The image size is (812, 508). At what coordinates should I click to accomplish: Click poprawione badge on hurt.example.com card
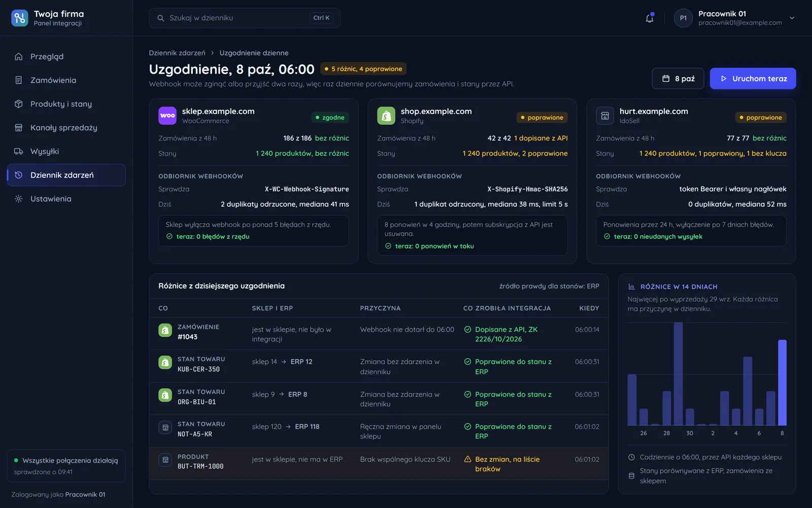761,117
